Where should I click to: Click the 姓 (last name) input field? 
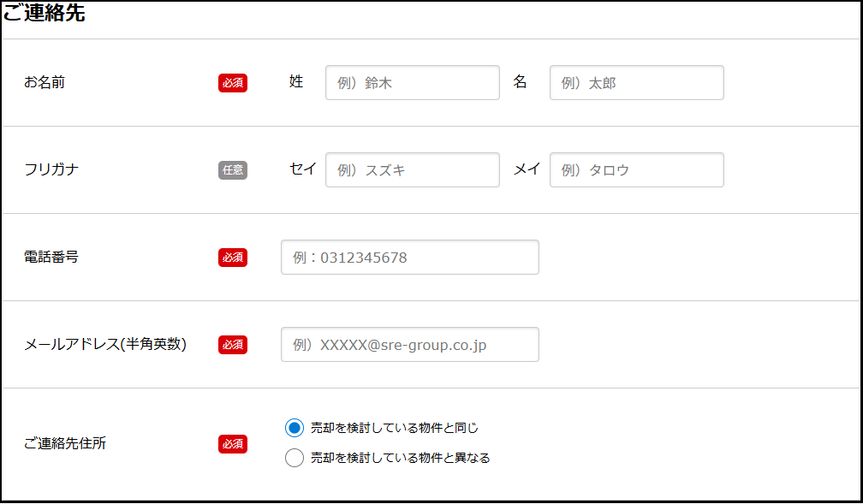point(412,83)
